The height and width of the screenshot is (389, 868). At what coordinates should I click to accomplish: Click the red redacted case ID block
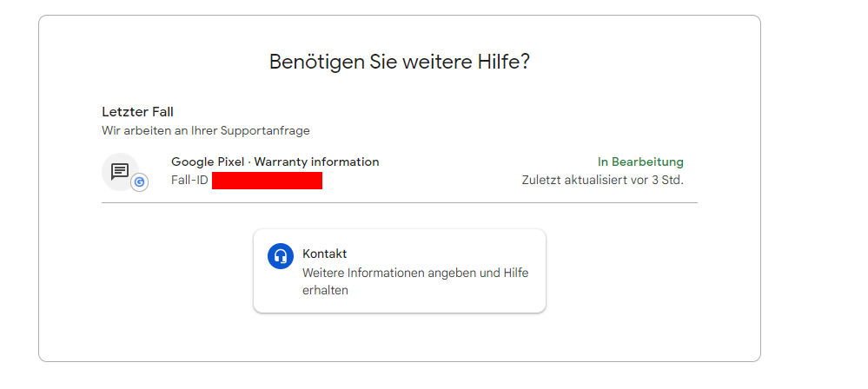tap(267, 181)
